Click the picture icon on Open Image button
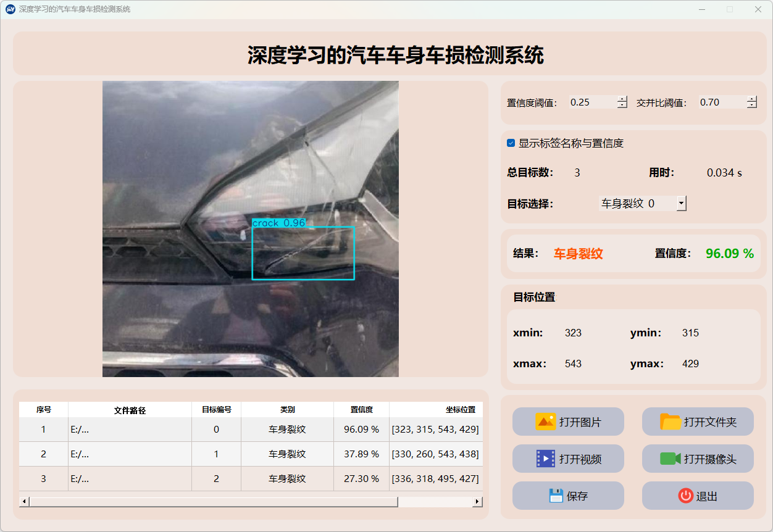 click(546, 422)
